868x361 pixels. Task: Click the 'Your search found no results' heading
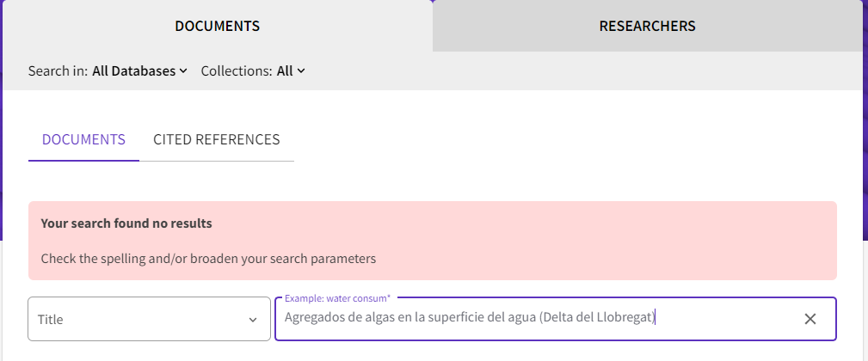(126, 223)
